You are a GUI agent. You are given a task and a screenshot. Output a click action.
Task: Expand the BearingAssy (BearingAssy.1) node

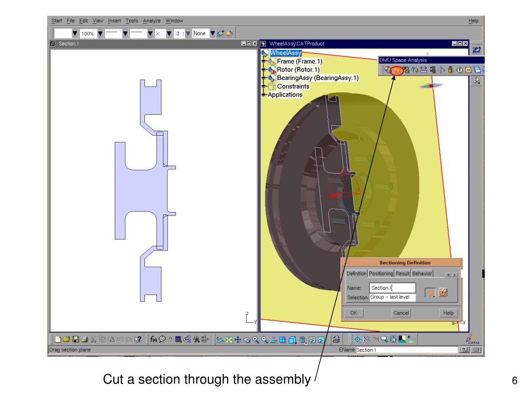[x=264, y=78]
